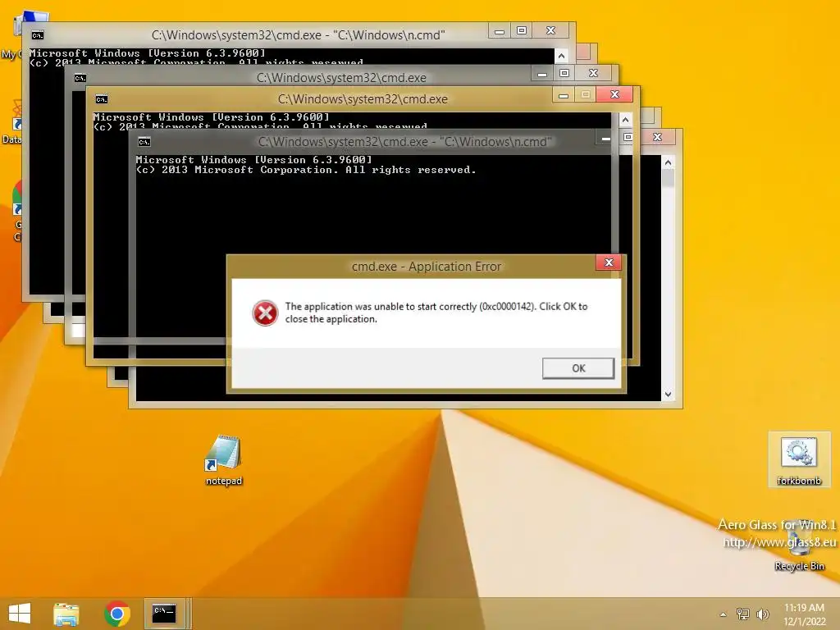Maximize the second cmd.exe window
840x630 pixels.
point(564,73)
